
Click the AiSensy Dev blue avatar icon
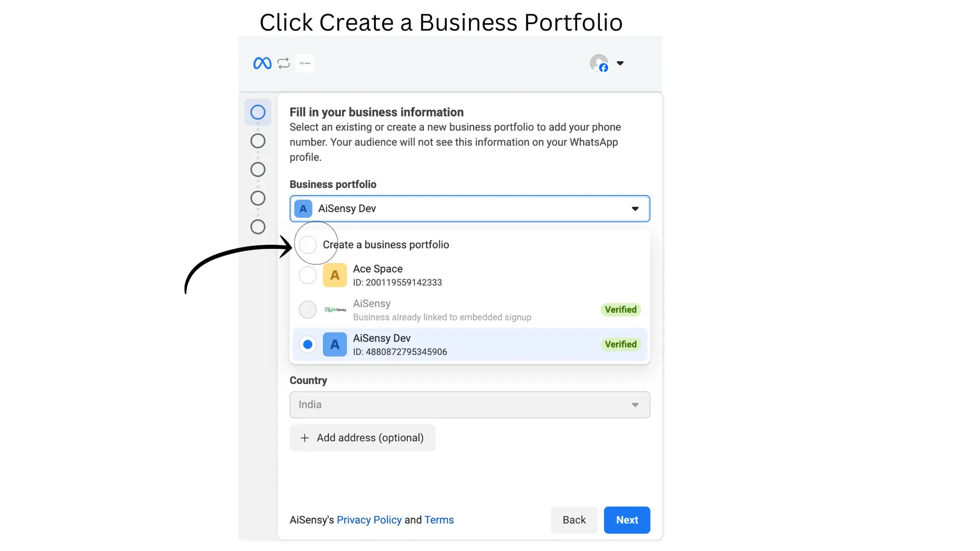[x=335, y=344]
